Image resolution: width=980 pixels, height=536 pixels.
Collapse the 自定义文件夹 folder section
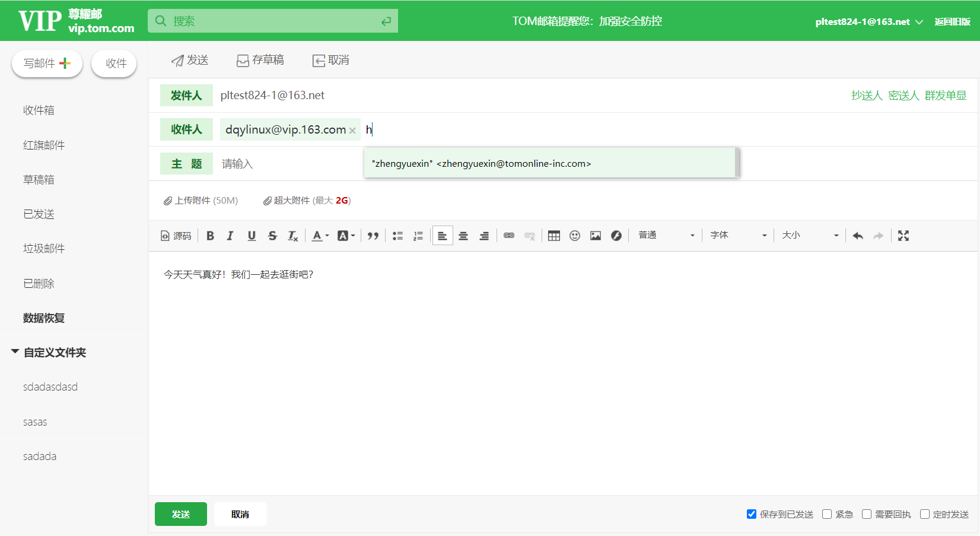coord(14,351)
